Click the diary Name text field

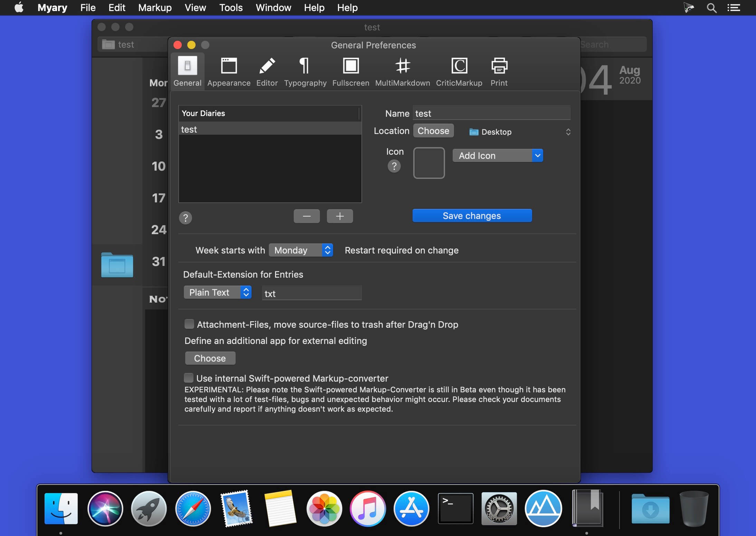pyautogui.click(x=491, y=113)
